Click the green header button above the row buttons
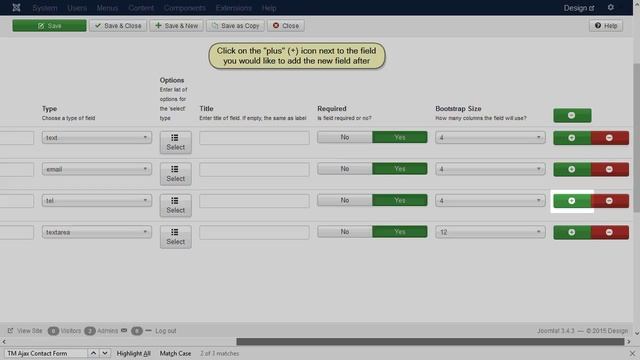 572,116
